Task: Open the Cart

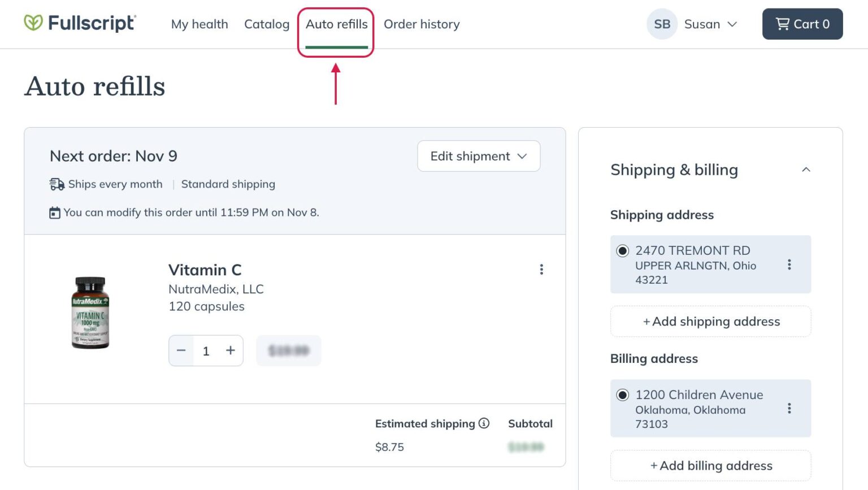Action: [802, 24]
